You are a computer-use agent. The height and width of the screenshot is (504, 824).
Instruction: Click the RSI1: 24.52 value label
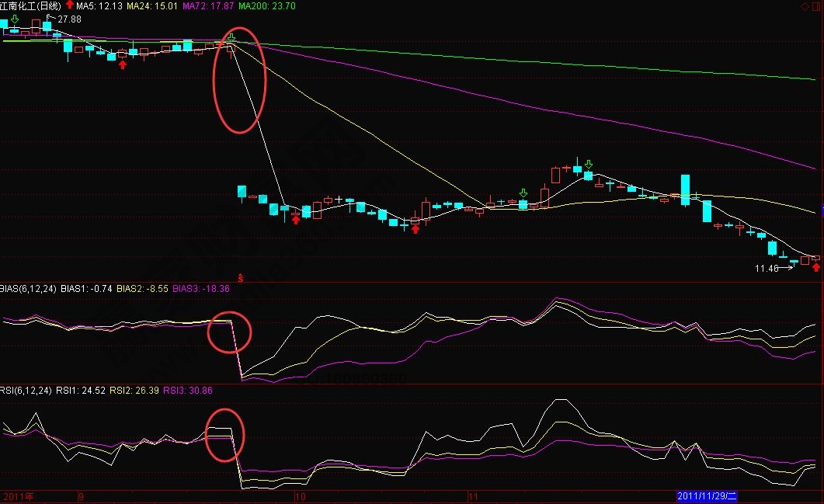pos(82,391)
